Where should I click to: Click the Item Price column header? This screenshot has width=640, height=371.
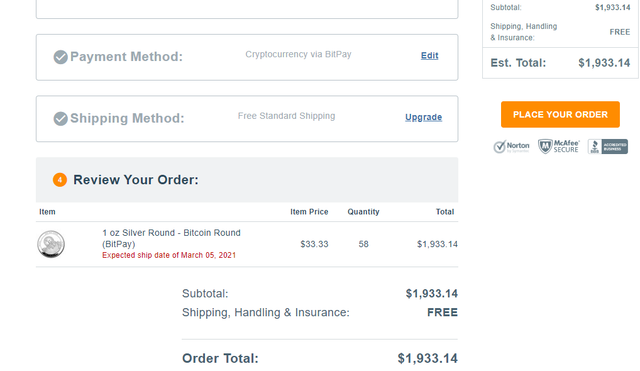(x=309, y=212)
